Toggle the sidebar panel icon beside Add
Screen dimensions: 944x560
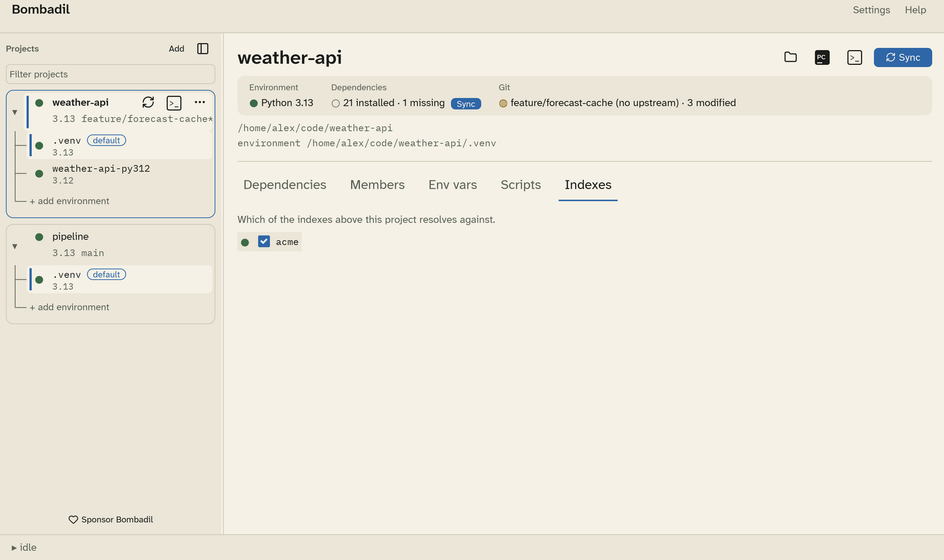pos(203,48)
